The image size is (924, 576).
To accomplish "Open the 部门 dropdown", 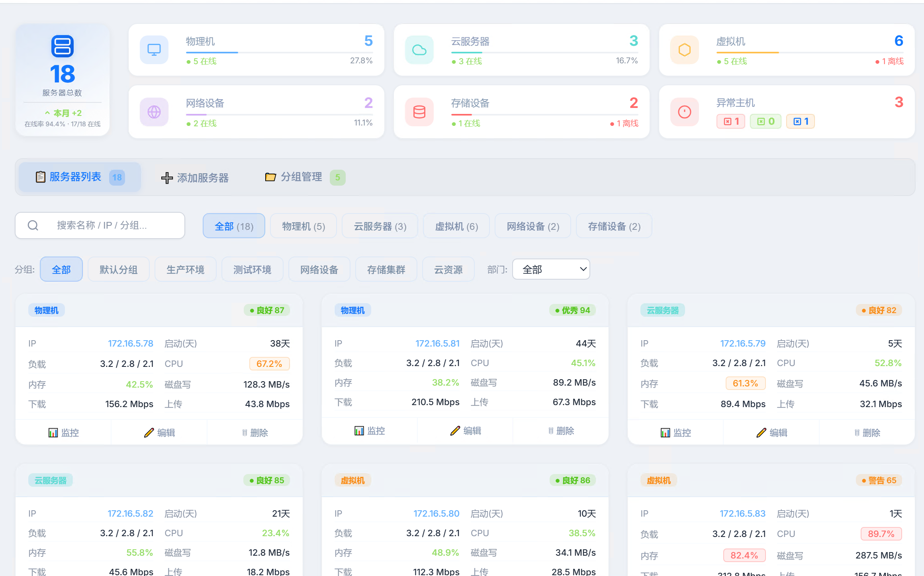I will [x=551, y=269].
